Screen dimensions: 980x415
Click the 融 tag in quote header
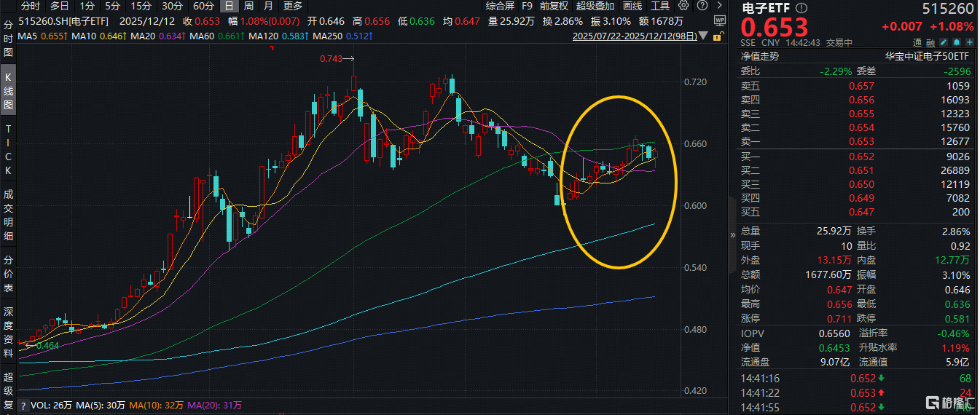pos(930,43)
